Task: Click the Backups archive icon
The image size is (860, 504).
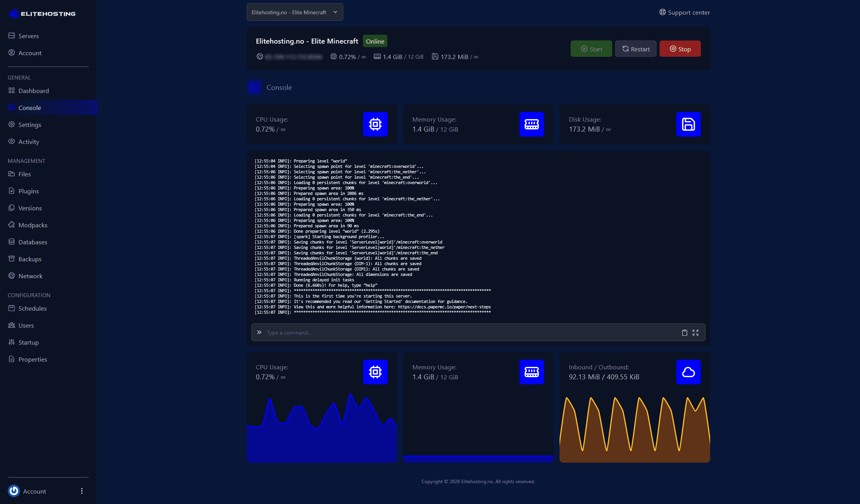Action: pos(12,259)
